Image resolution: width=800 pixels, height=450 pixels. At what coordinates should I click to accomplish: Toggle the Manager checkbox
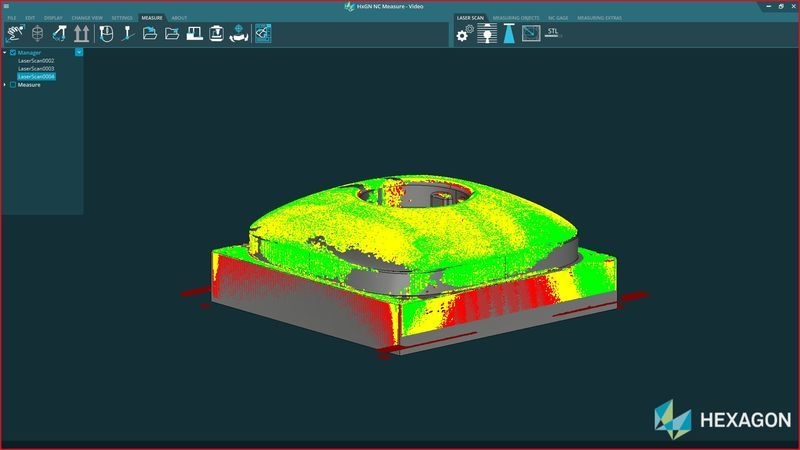[13, 52]
